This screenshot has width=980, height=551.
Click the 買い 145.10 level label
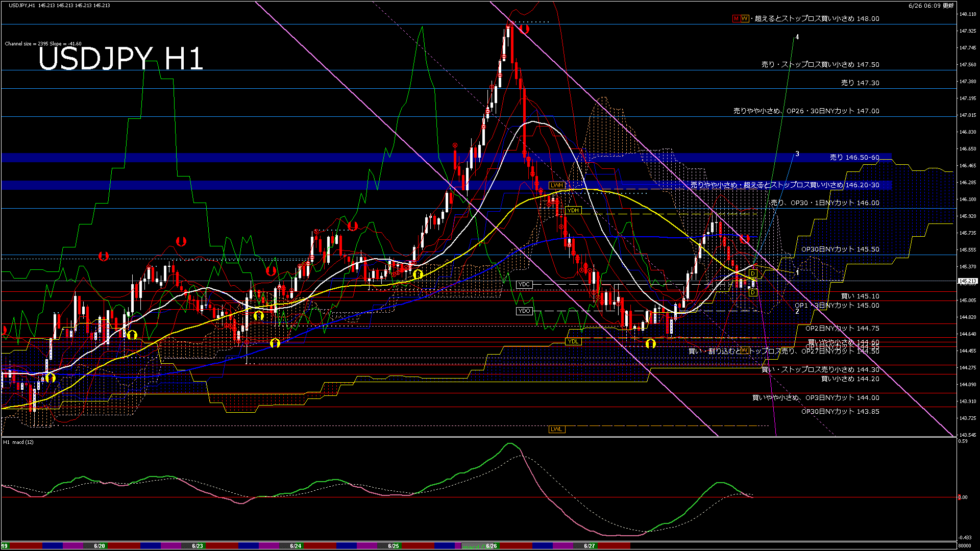tap(860, 296)
